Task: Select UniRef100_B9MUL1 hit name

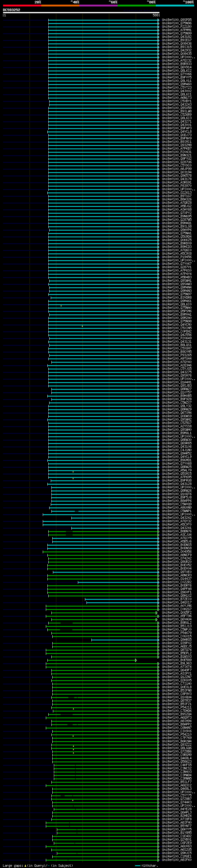Action: (177, 433)
